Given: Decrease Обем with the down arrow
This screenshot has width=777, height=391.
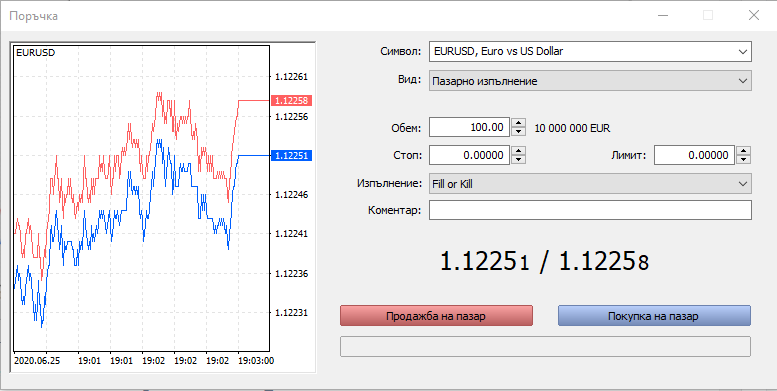Looking at the screenshot, I should (518, 132).
